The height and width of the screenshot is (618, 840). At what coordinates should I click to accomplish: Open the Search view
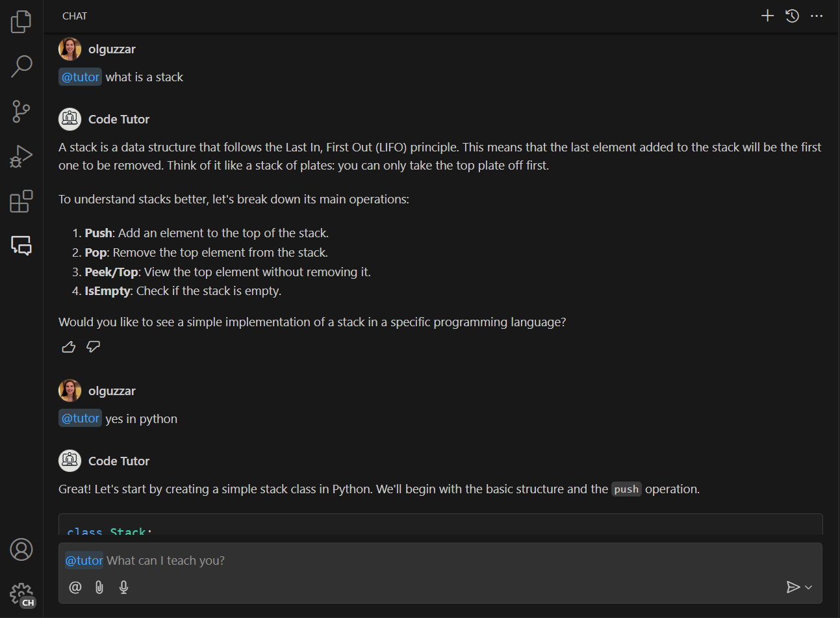[21, 66]
